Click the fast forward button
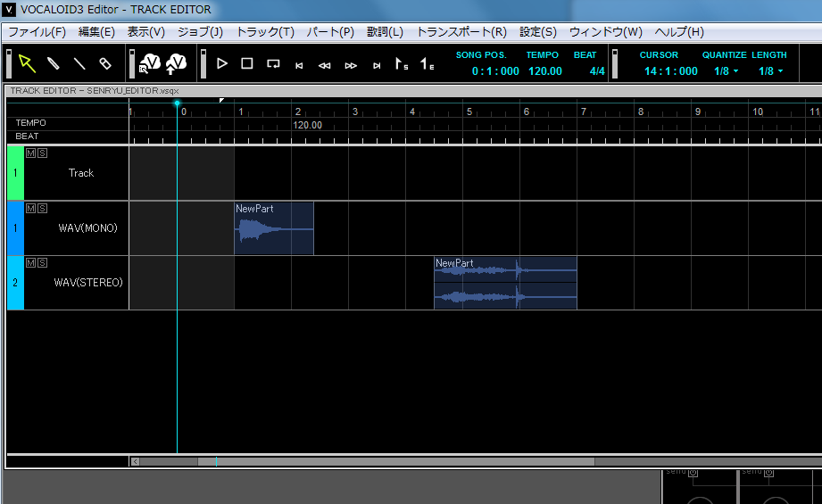Viewport: 822px width, 504px height. [x=351, y=65]
